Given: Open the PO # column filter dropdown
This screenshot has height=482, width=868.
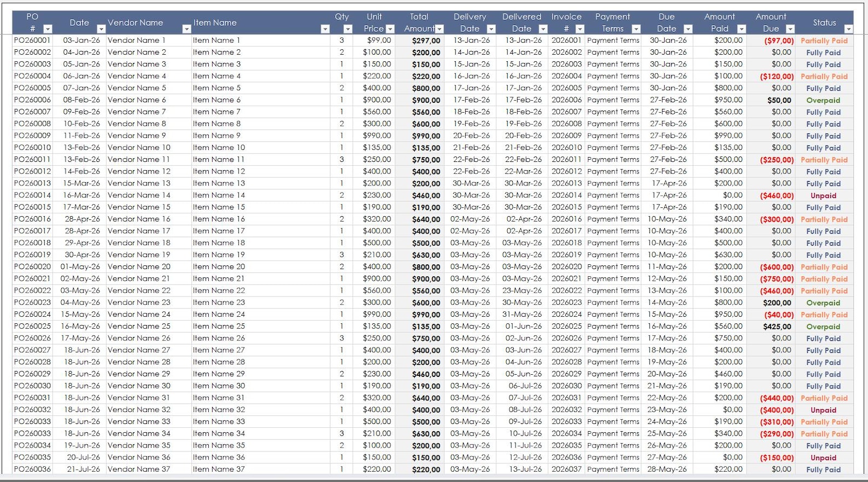Looking at the screenshot, I should [48, 28].
